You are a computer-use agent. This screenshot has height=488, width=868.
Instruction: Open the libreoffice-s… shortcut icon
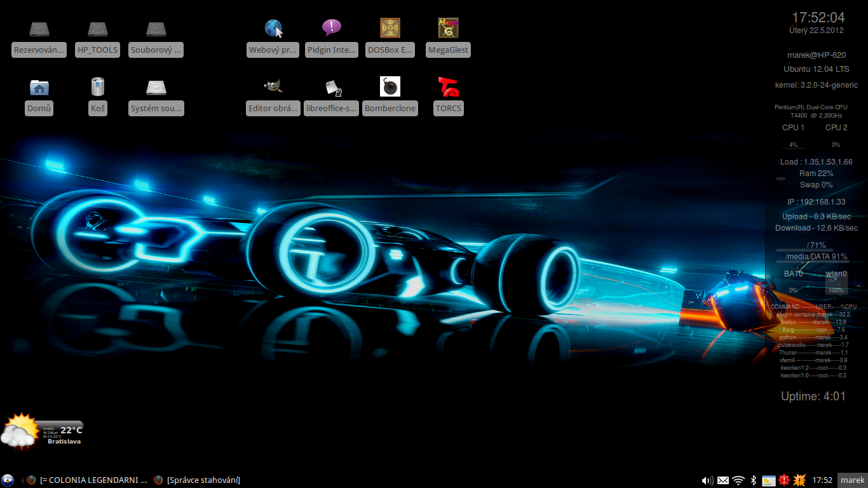[332, 87]
